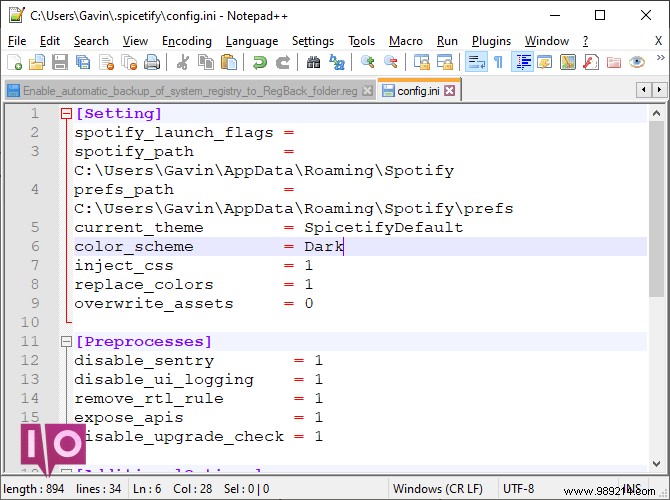Viewport: 670px width, 500px height.
Task: Open Find with the binoculars icon
Action: point(313,62)
